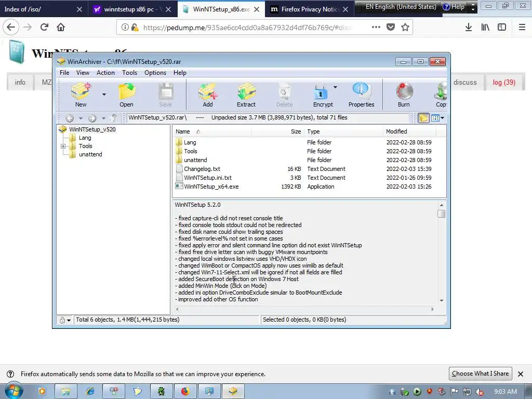Sort by the Name column header

click(x=212, y=131)
